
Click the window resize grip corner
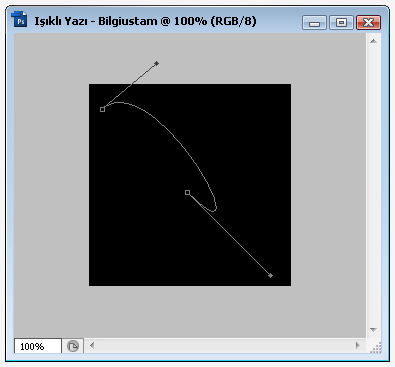(376, 348)
